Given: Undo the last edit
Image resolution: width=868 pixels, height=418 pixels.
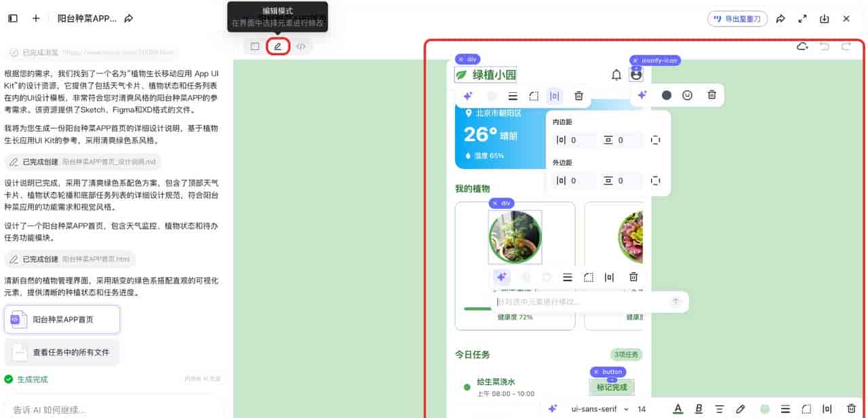Looking at the screenshot, I should click(x=824, y=47).
